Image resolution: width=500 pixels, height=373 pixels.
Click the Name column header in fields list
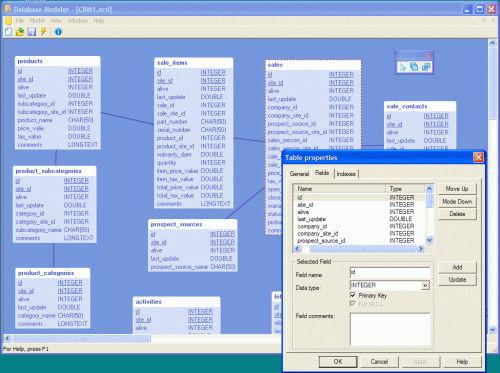(x=340, y=189)
